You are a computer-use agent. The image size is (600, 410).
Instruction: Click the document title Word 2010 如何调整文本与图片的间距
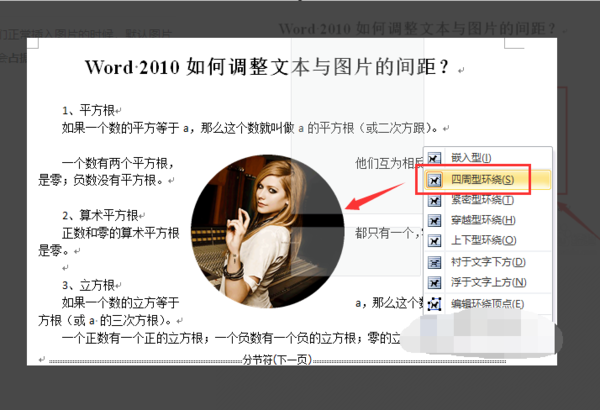pyautogui.click(x=266, y=67)
